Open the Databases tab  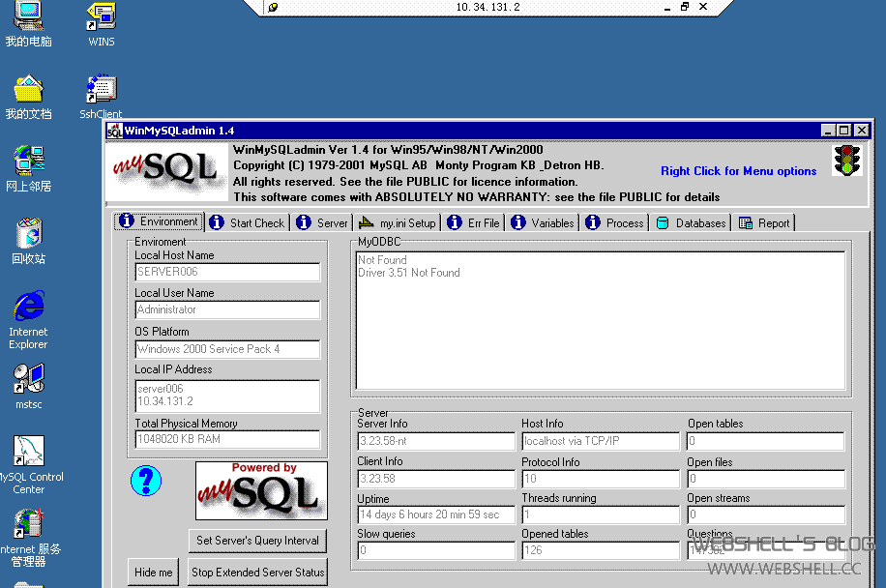(691, 223)
